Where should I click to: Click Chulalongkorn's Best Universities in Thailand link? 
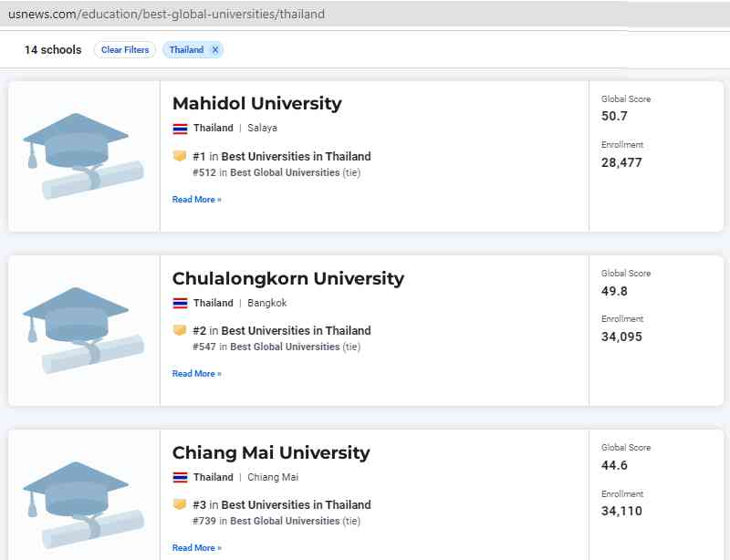pyautogui.click(x=296, y=330)
